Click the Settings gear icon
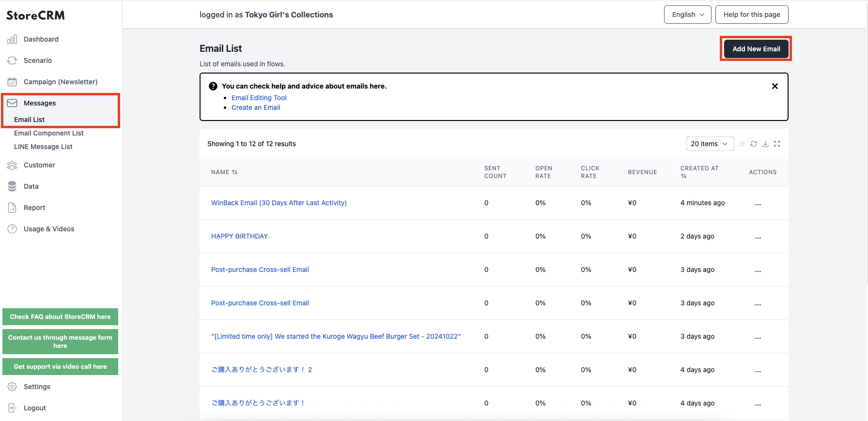 click(12, 387)
